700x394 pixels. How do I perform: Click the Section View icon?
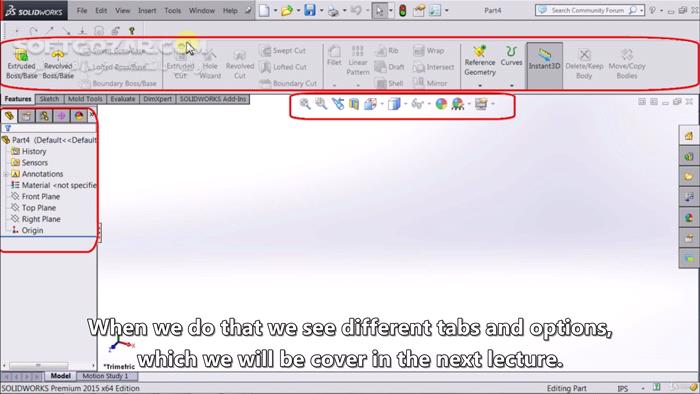pos(354,104)
